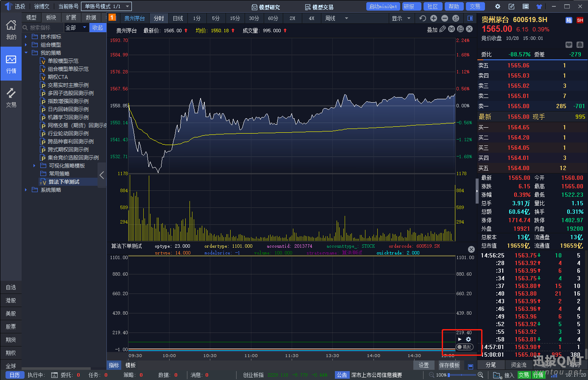
Task: Close the 算法下单测试 indicator panel
Action: click(x=471, y=249)
